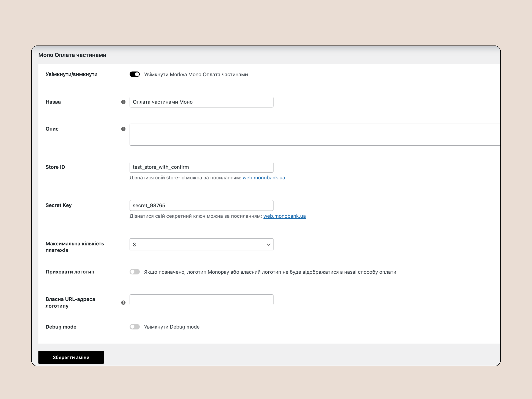Click Увімкнути Morkva Mono Оплата частинами label
The image size is (532, 399).
pos(196,75)
